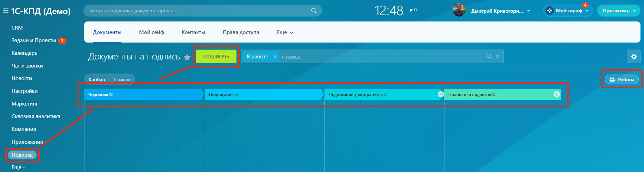Open Чат и звонки in sidebar

pos(27,66)
